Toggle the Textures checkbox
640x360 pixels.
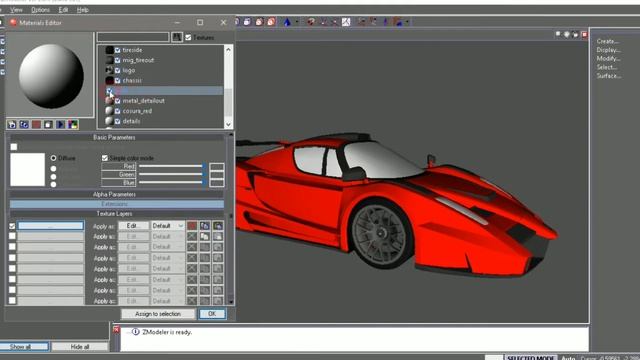click(x=188, y=38)
